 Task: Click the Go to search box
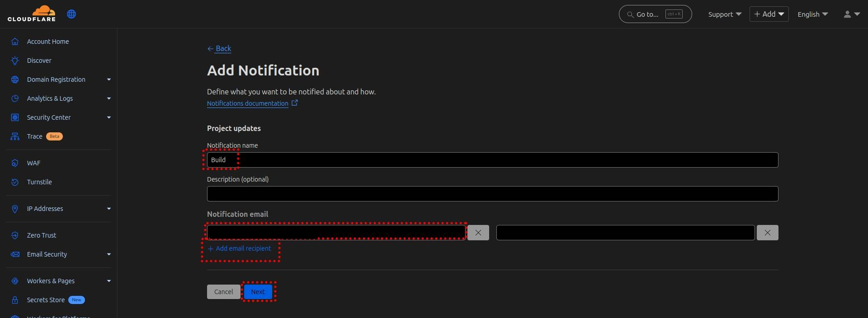655,14
